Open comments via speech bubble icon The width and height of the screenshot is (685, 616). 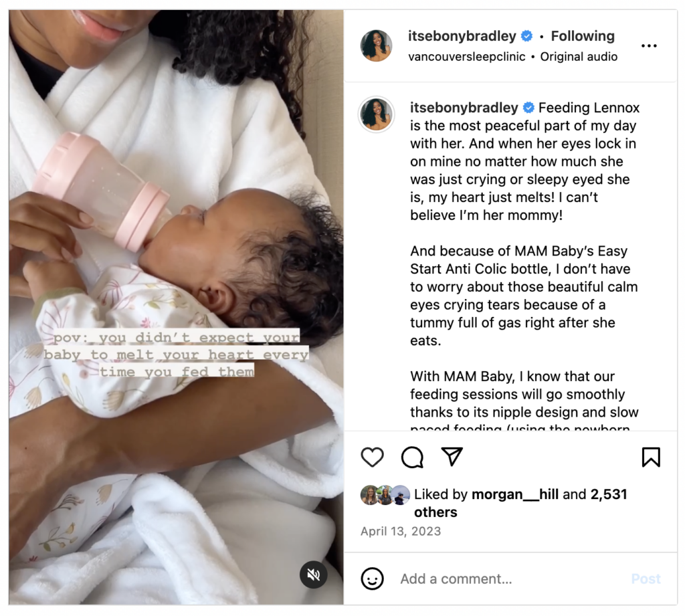coord(412,457)
